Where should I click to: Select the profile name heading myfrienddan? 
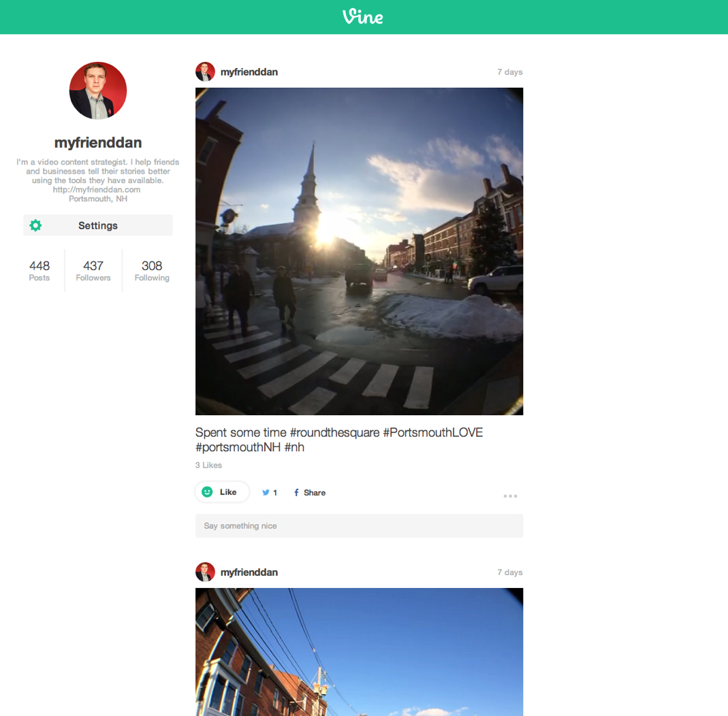click(98, 142)
